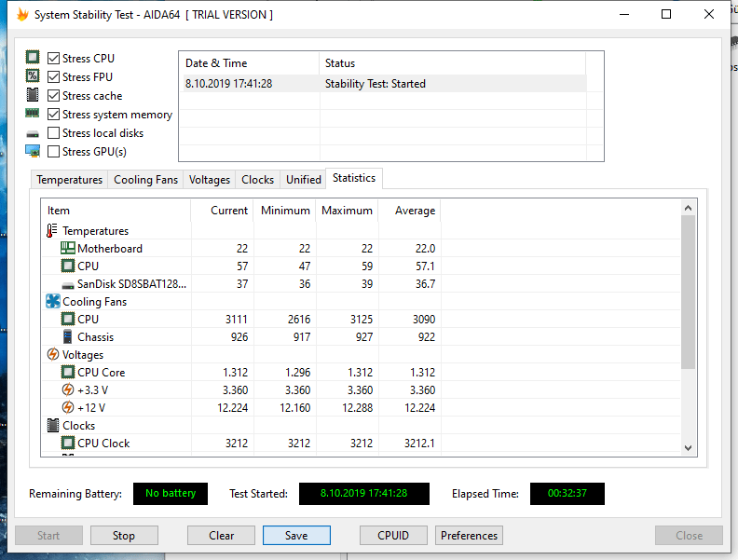The width and height of the screenshot is (738, 560).
Task: Click the percent icon beside Stress FPU
Action: (x=33, y=75)
